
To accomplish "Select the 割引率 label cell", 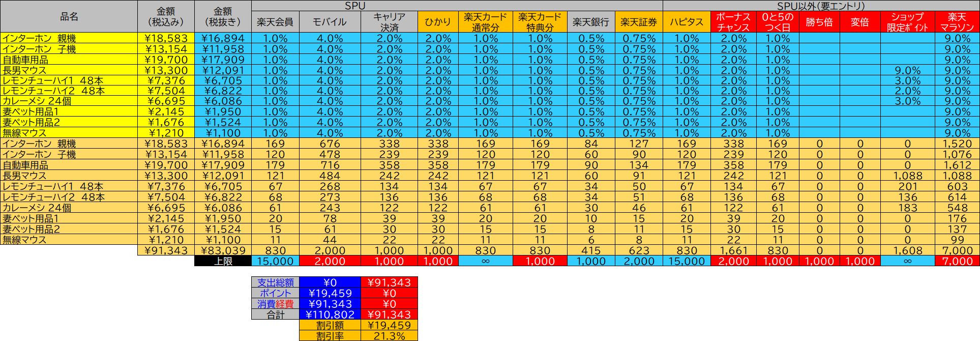I will (330, 336).
